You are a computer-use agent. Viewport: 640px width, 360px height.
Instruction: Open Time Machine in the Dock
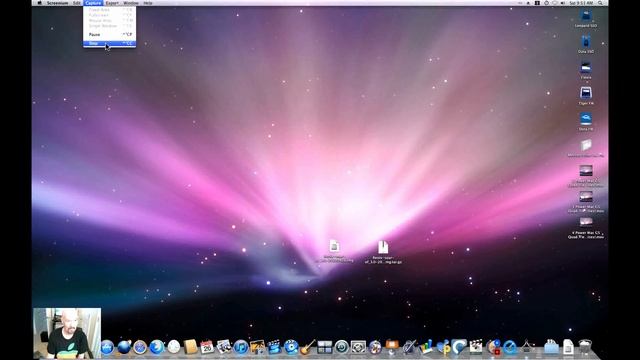point(342,347)
